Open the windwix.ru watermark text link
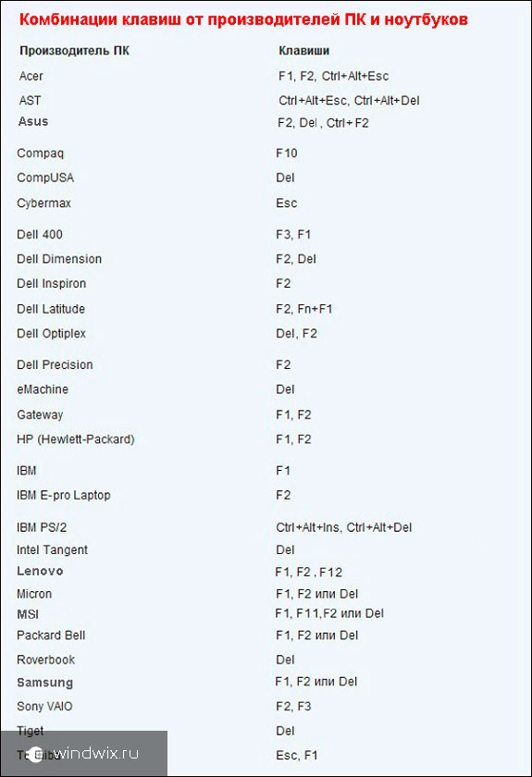 (96, 753)
